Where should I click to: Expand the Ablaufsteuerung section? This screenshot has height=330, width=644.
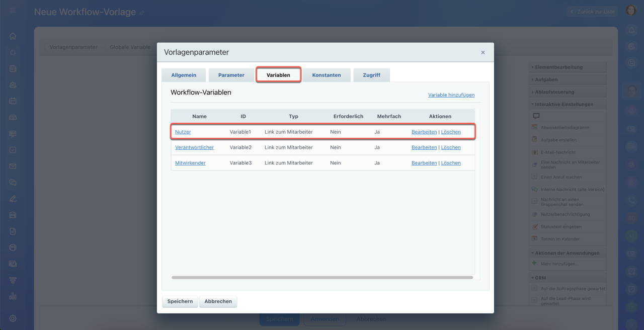[554, 92]
